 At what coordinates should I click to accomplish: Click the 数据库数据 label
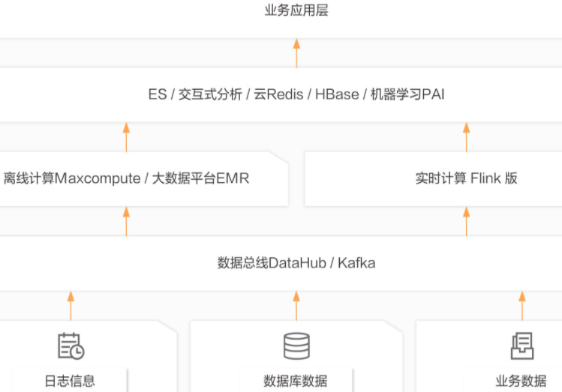click(x=296, y=381)
